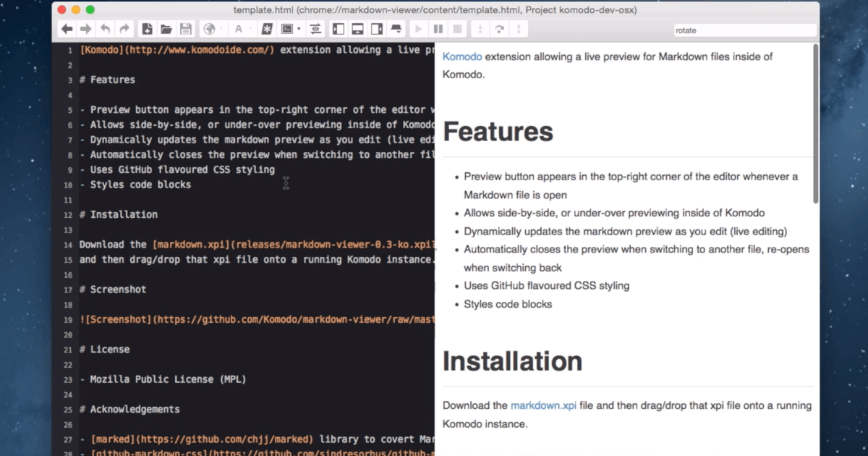
Task: Save the file with the floppy icon
Action: tap(186, 29)
